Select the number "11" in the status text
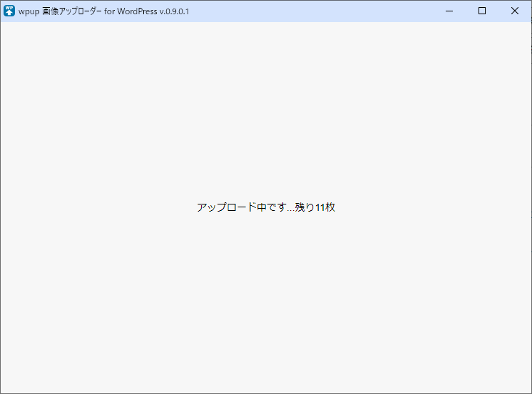The image size is (532, 394). 320,207
